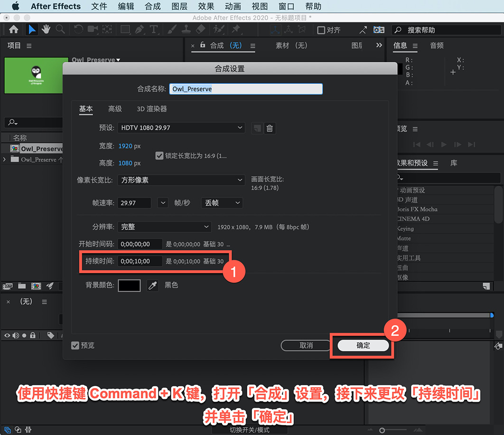Click the 取消 button
Image resolution: width=504 pixels, height=435 pixels.
(306, 346)
